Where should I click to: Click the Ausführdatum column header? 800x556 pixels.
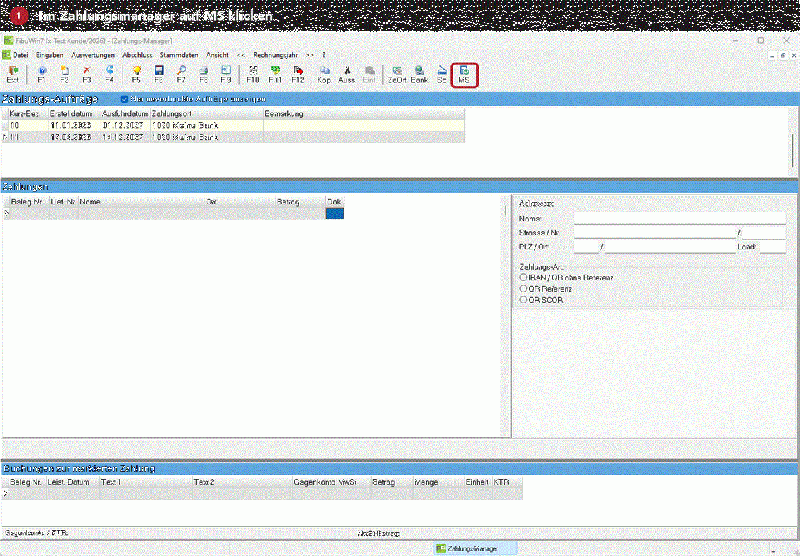pyautogui.click(x=125, y=114)
